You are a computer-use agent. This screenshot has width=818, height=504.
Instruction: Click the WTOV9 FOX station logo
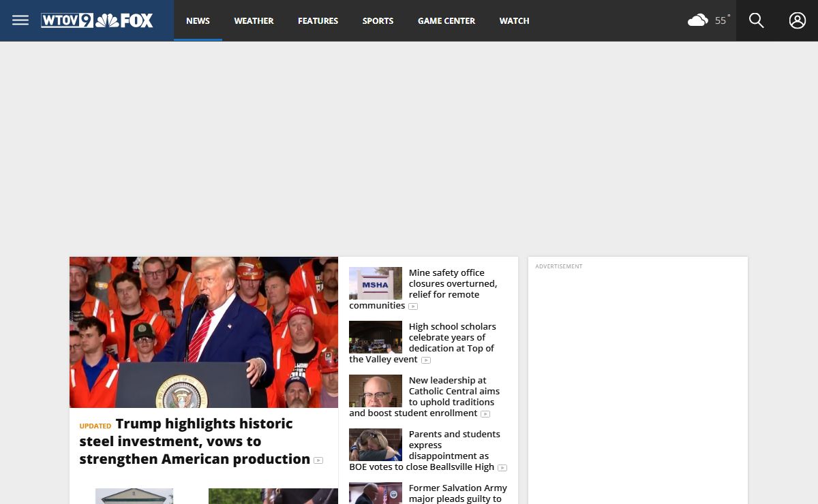[x=97, y=20]
